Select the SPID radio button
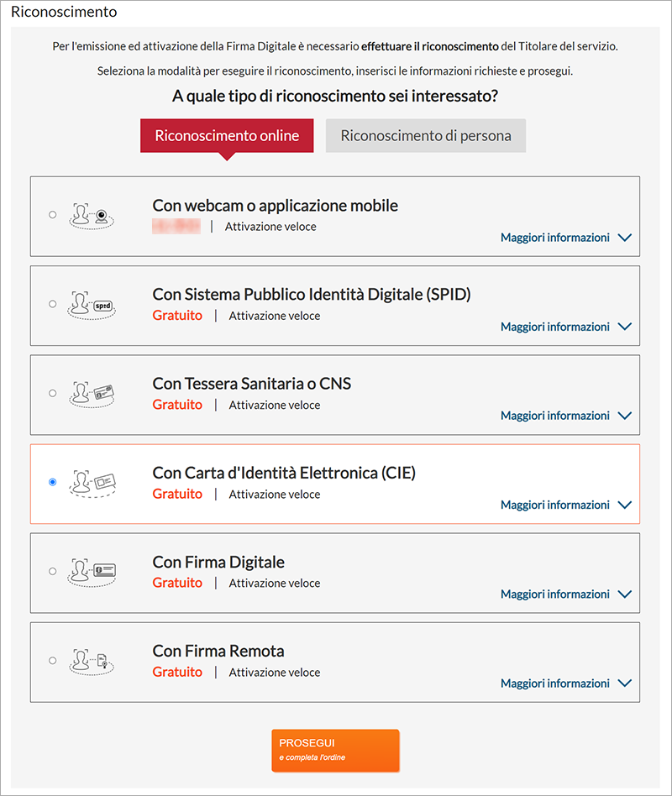The height and width of the screenshot is (796, 672). point(52,304)
